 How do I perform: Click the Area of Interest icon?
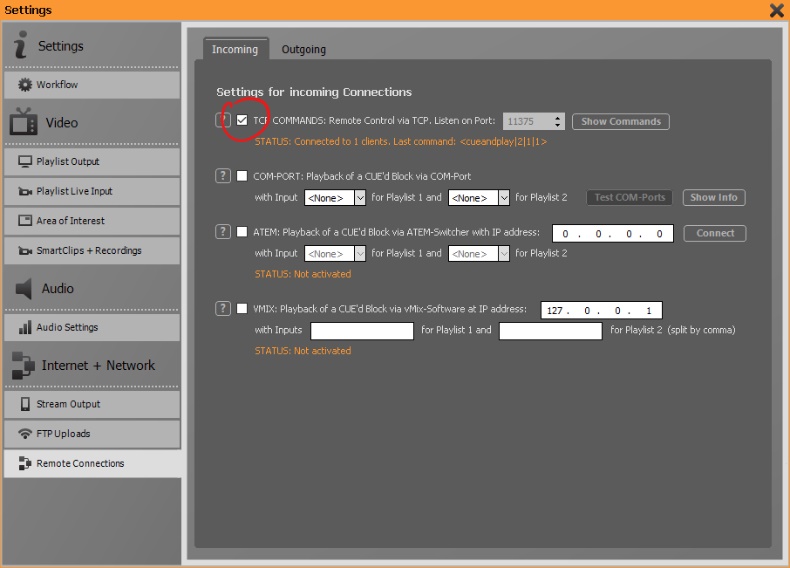point(25,220)
